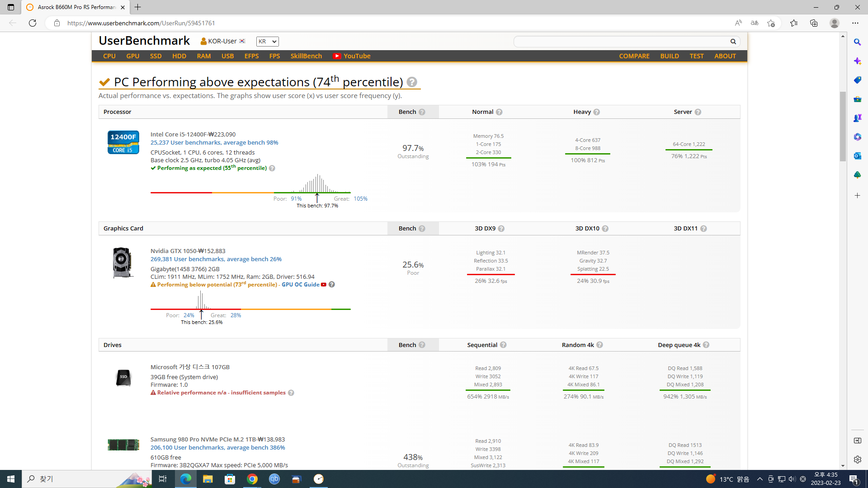868x488 pixels.
Task: Open Microsoft Store from the taskbar
Action: (x=230, y=479)
